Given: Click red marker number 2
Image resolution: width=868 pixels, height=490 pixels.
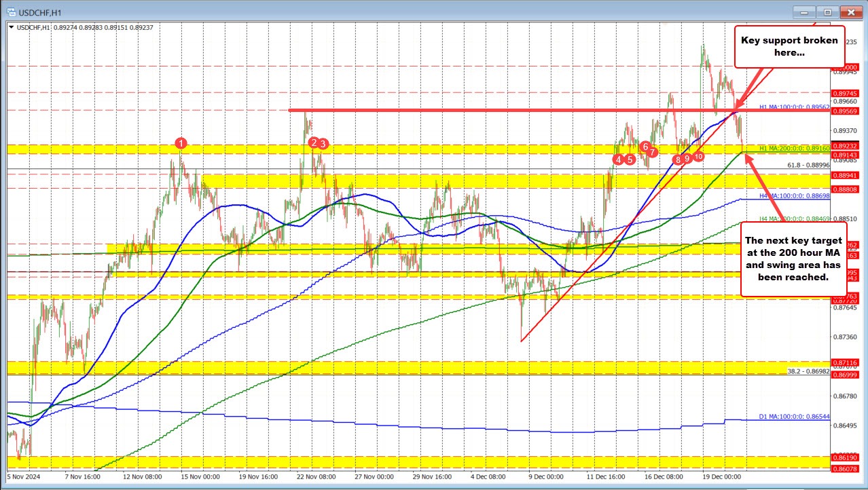Looking at the screenshot, I should pyautogui.click(x=313, y=143).
